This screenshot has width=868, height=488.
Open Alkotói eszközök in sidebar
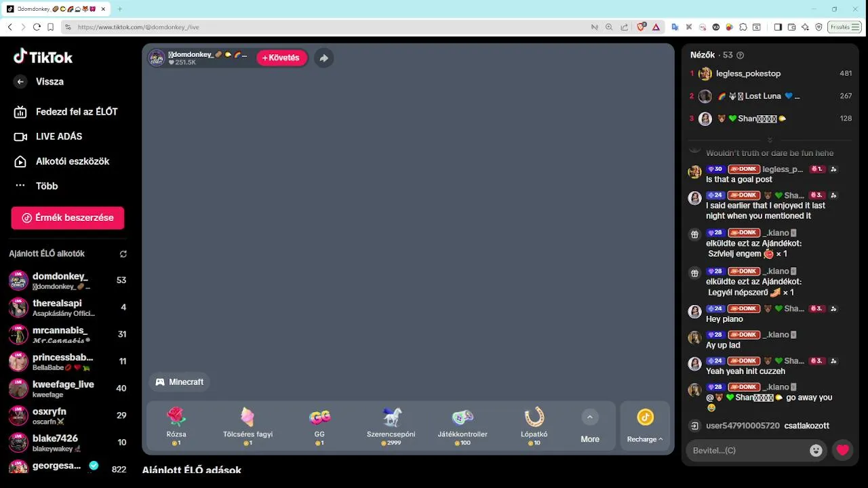pyautogui.click(x=62, y=161)
